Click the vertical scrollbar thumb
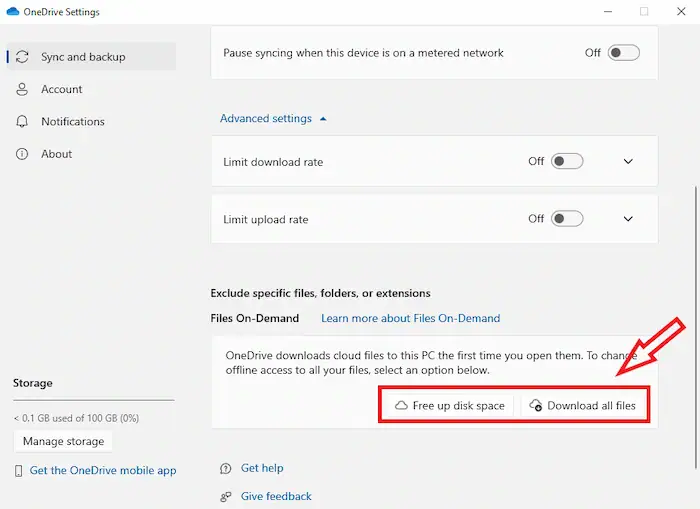Viewport: 700px width, 509px height. tap(696, 327)
